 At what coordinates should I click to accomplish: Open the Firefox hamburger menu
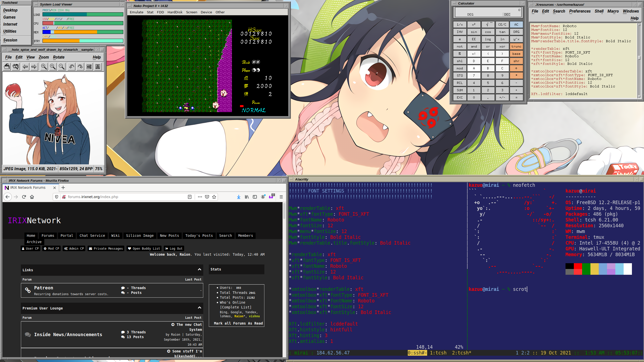pyautogui.click(x=281, y=197)
